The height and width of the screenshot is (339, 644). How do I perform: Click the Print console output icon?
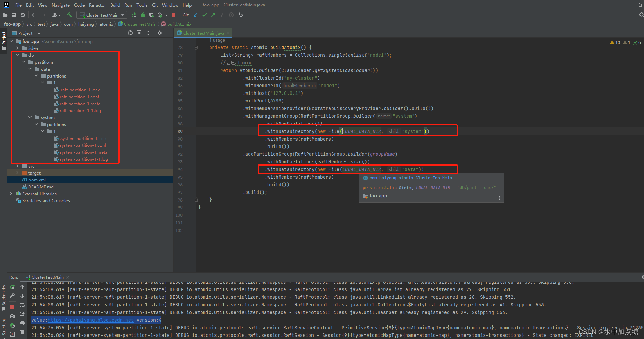[x=22, y=323]
